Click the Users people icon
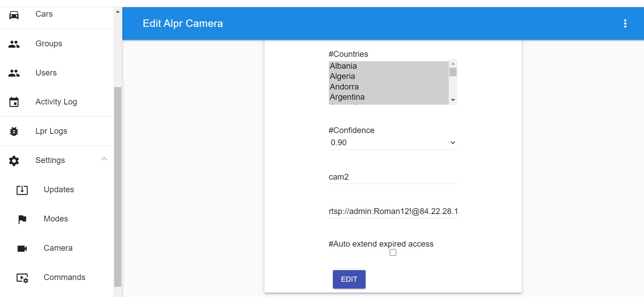The height and width of the screenshot is (297, 644). pyautogui.click(x=14, y=73)
